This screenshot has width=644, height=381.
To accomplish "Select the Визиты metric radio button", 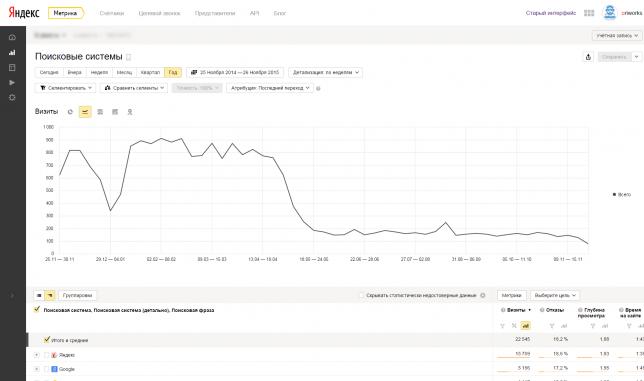I will tap(503, 310).
